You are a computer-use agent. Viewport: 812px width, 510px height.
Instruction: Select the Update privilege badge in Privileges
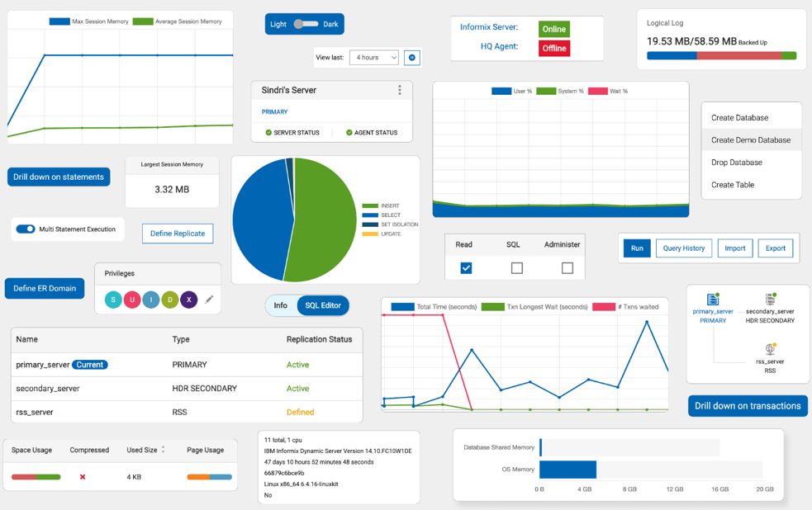coord(131,300)
